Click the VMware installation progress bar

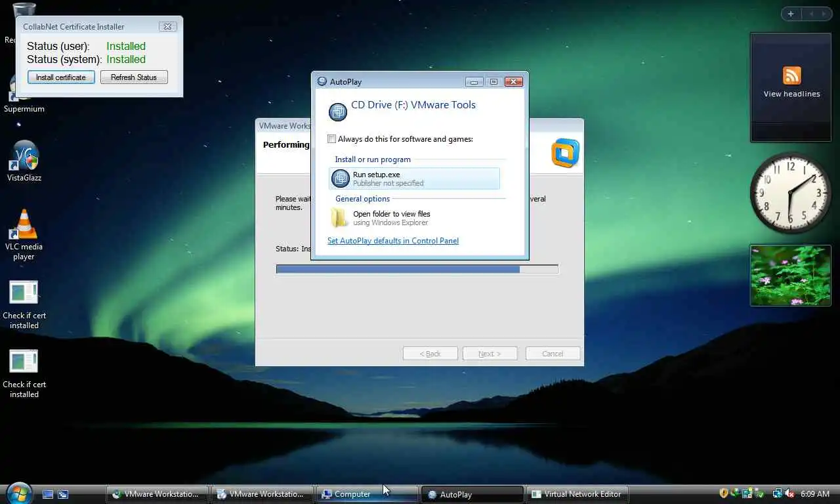(x=417, y=269)
